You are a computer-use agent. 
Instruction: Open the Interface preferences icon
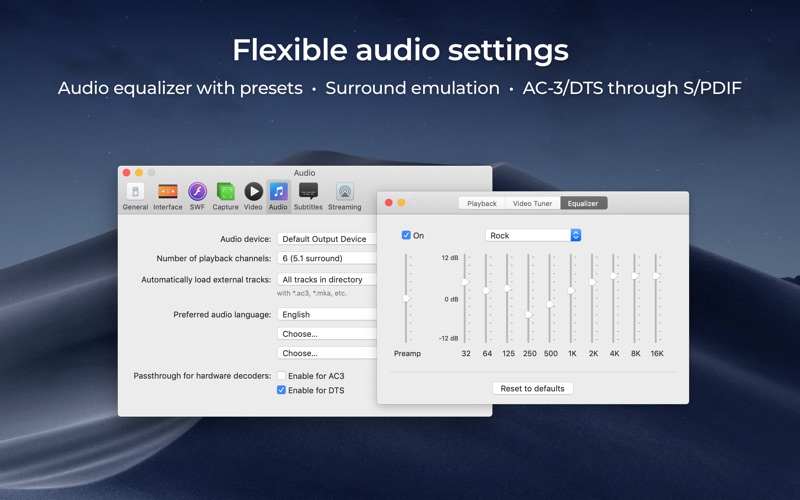tap(168, 196)
